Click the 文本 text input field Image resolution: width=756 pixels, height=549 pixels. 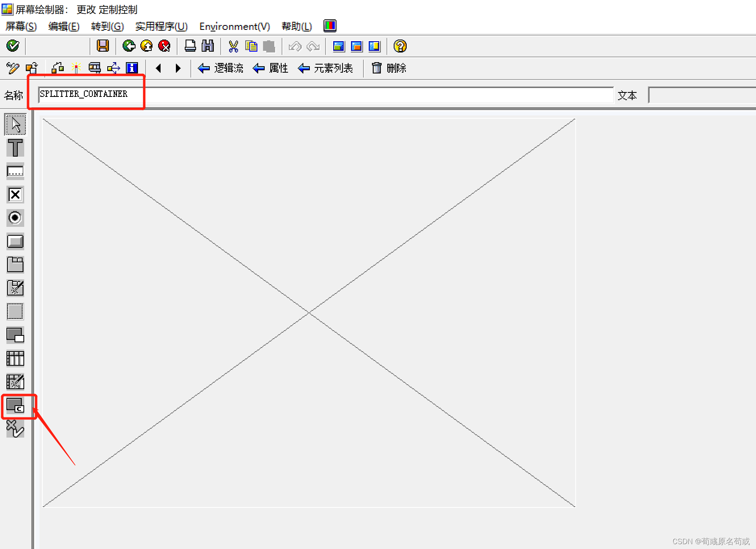point(702,95)
